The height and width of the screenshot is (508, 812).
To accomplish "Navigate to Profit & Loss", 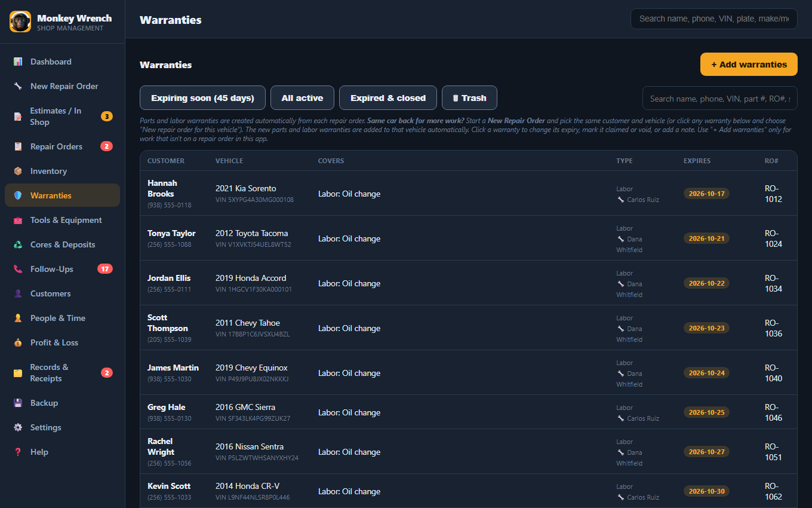I will coord(62,342).
